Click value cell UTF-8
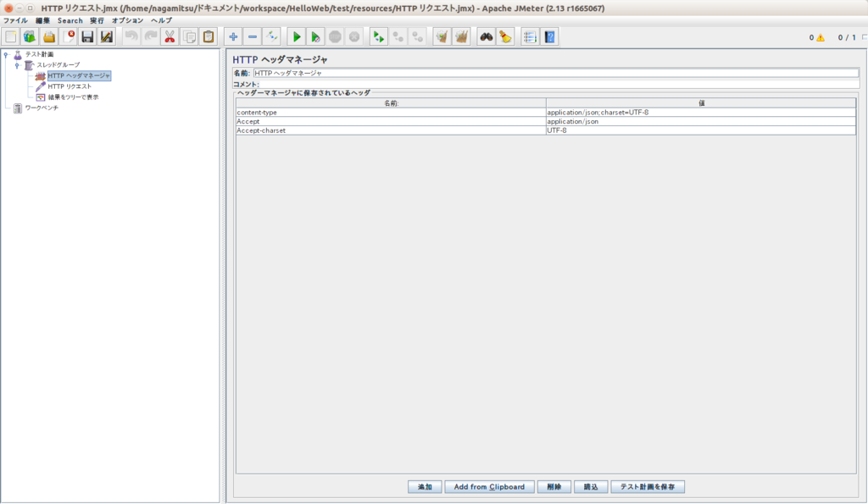This screenshot has height=504, width=868. 701,130
